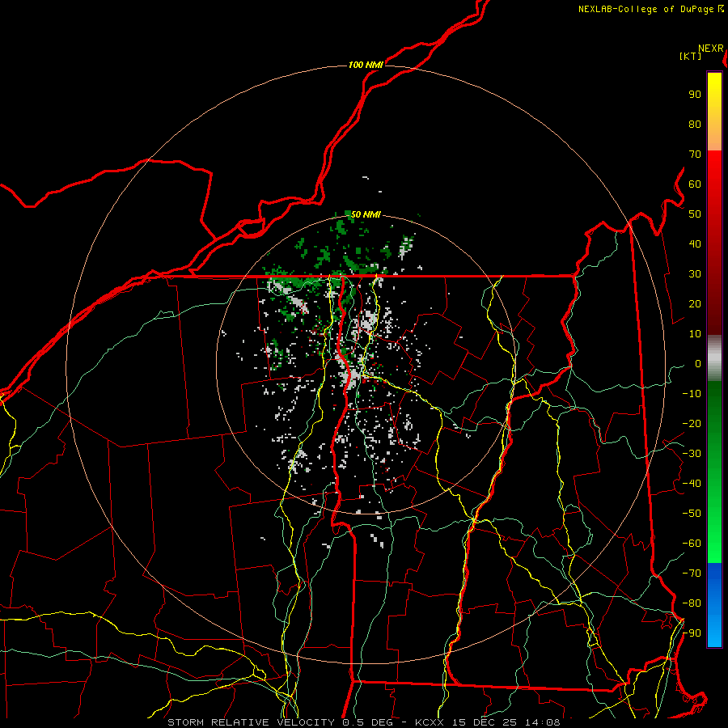Image resolution: width=728 pixels, height=728 pixels.
Task: Select the "-30" scale label
Action: pos(692,454)
